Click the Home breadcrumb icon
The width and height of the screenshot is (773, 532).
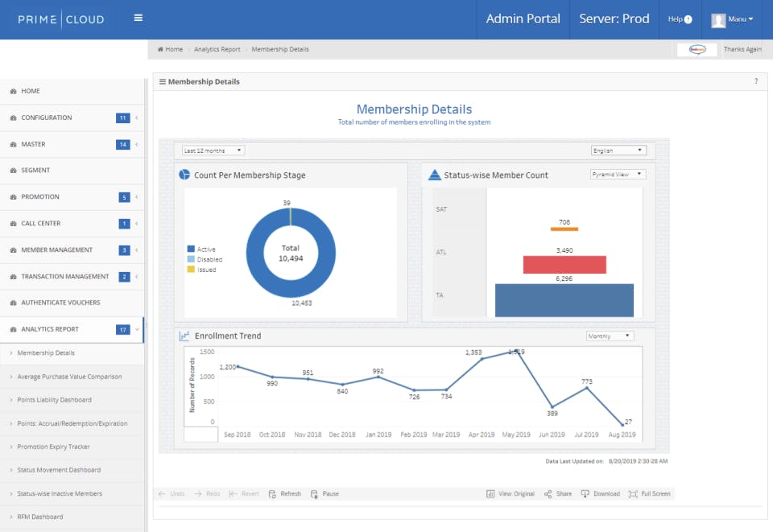[160, 49]
